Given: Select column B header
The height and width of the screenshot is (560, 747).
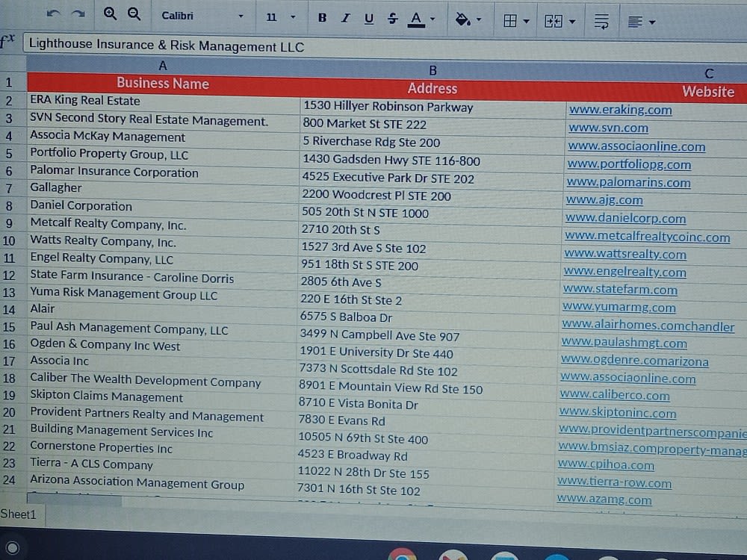Looking at the screenshot, I should (x=433, y=70).
